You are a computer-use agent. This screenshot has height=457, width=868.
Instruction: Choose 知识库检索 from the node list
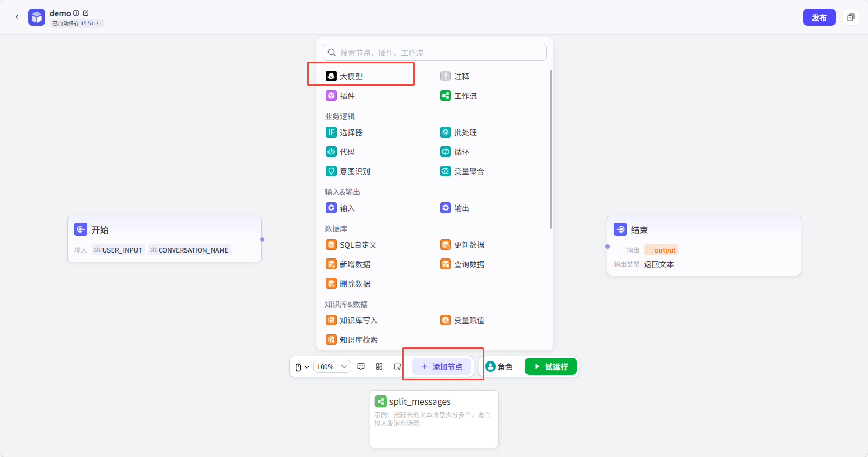pyautogui.click(x=358, y=340)
